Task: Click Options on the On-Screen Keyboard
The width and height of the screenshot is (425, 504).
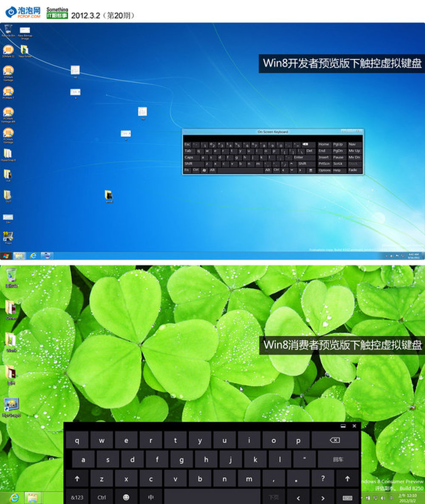Action: click(324, 170)
